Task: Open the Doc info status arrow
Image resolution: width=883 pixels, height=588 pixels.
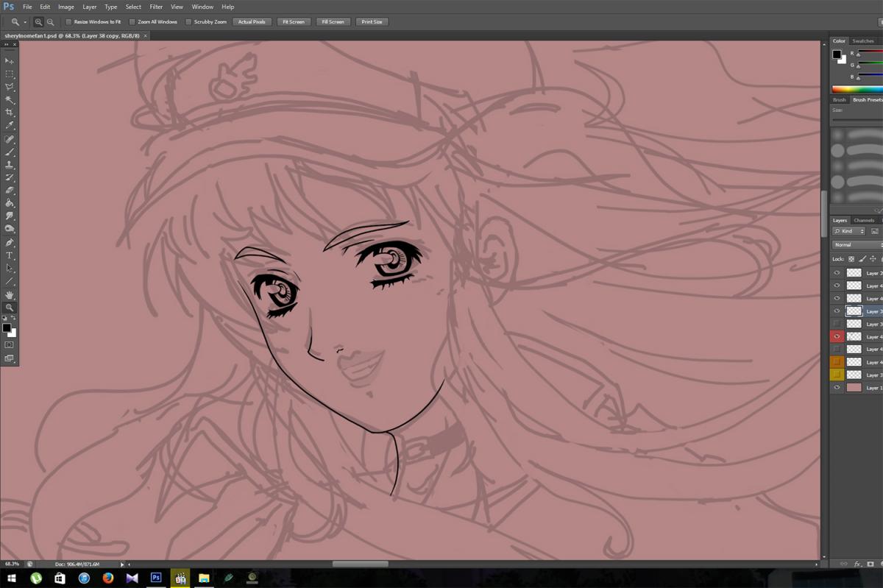Action: (x=122, y=564)
